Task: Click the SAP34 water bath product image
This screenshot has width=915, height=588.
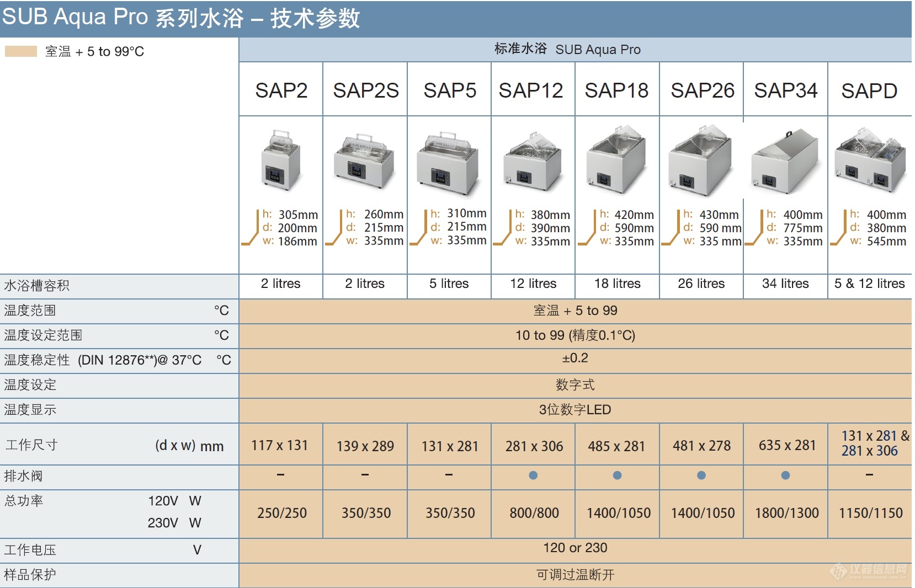Action: coord(785,162)
